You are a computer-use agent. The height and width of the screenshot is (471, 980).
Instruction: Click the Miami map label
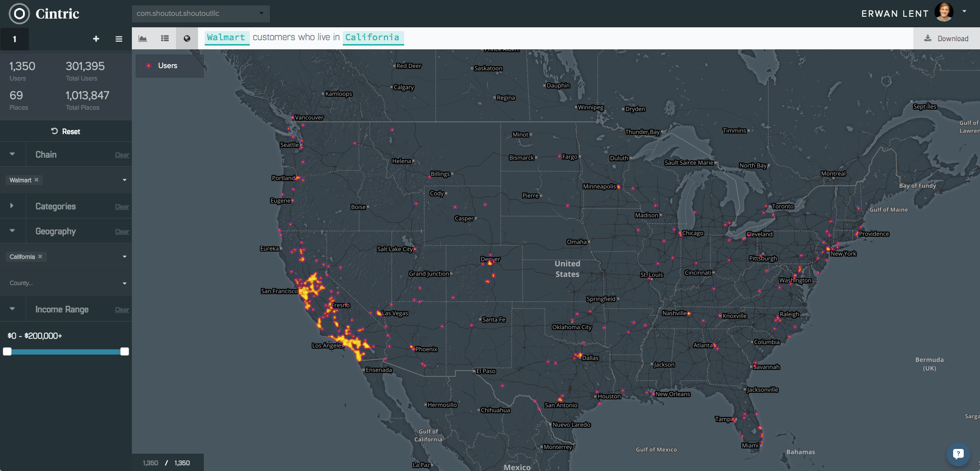pyautogui.click(x=750, y=446)
